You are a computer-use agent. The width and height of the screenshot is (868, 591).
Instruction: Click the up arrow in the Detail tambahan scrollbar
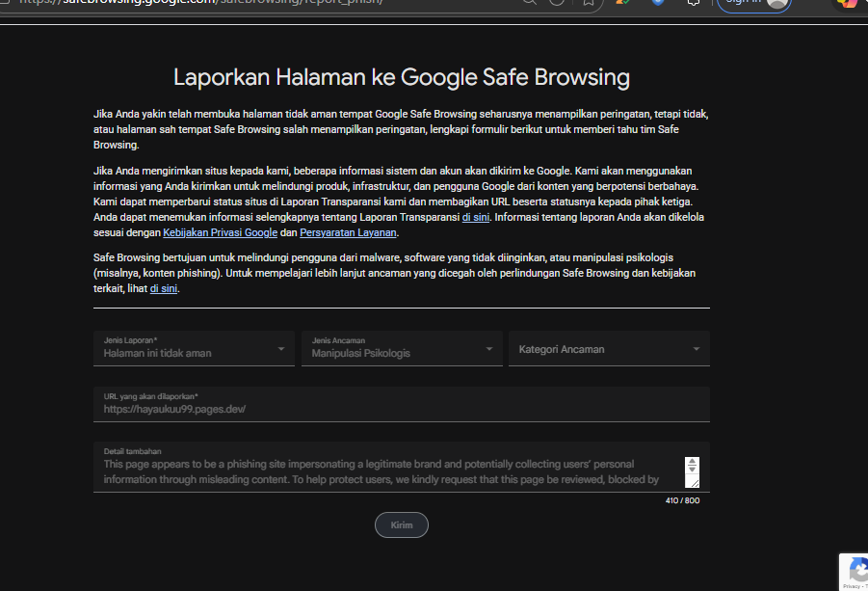pyautogui.click(x=692, y=462)
